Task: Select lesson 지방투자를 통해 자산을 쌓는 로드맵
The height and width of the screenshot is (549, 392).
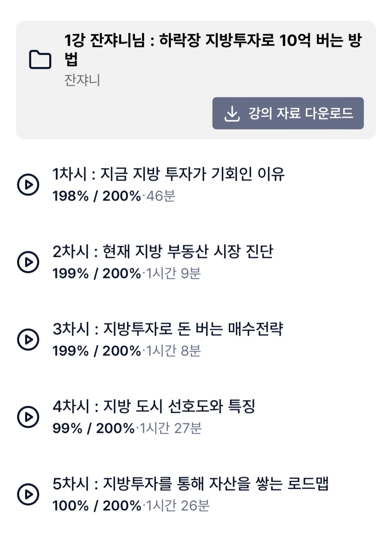Action: coord(190,484)
